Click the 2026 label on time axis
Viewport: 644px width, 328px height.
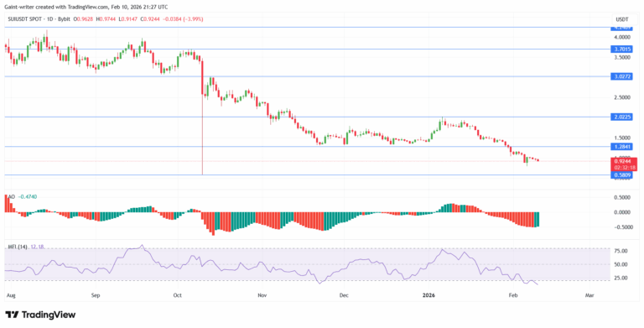click(x=429, y=295)
